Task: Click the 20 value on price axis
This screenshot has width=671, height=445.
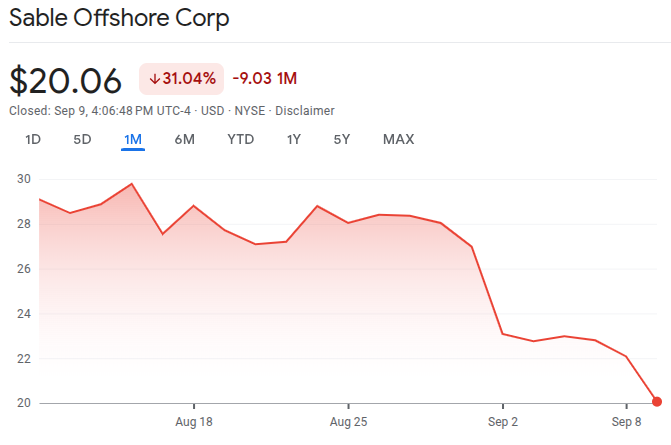Action: coord(24,403)
